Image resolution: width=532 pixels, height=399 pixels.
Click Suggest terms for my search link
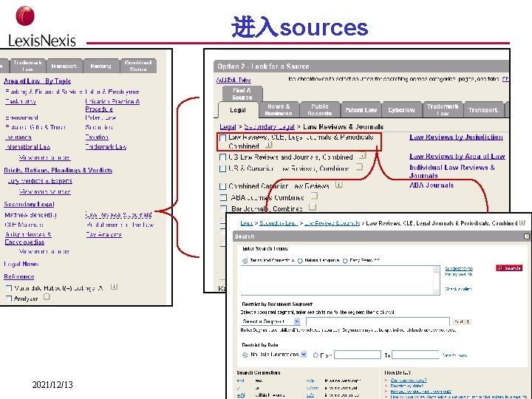(459, 271)
